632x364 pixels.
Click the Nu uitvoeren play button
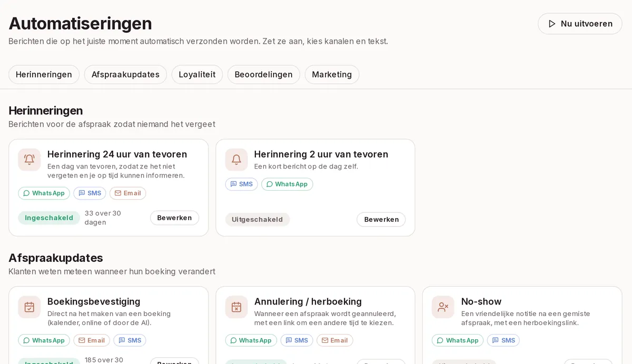[x=580, y=24]
